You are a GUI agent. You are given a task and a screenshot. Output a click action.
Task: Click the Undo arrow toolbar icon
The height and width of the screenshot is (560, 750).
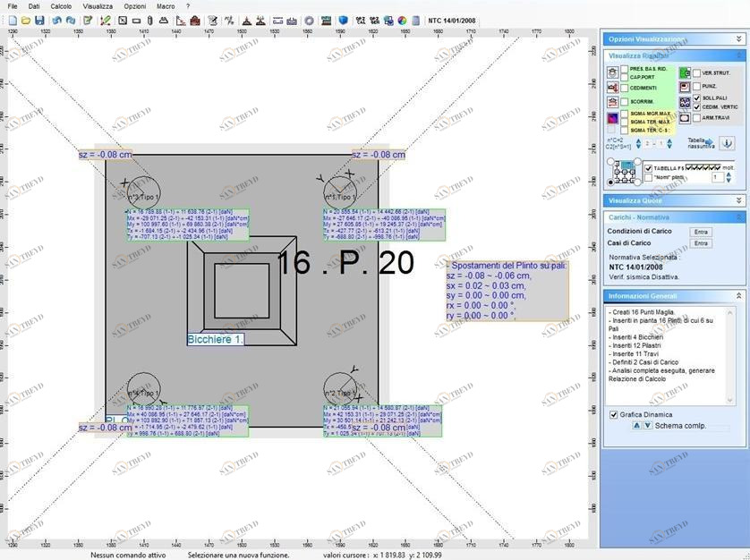56,20
